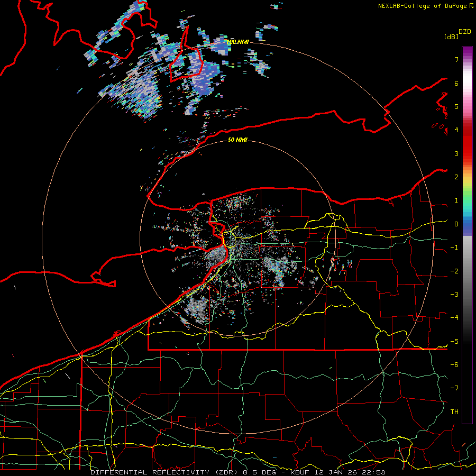This screenshot has height=476, width=476.
Task: Click the 3 value on color scale
Action: point(456,153)
